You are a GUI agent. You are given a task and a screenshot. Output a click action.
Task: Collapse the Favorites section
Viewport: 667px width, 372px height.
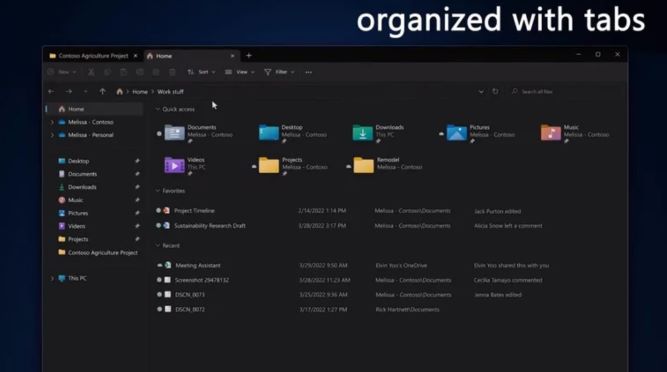pos(157,191)
